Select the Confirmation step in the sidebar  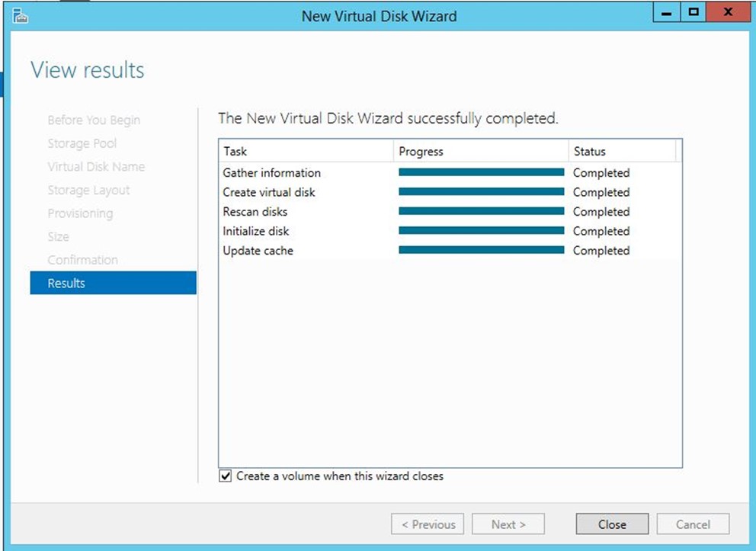pyautogui.click(x=82, y=260)
